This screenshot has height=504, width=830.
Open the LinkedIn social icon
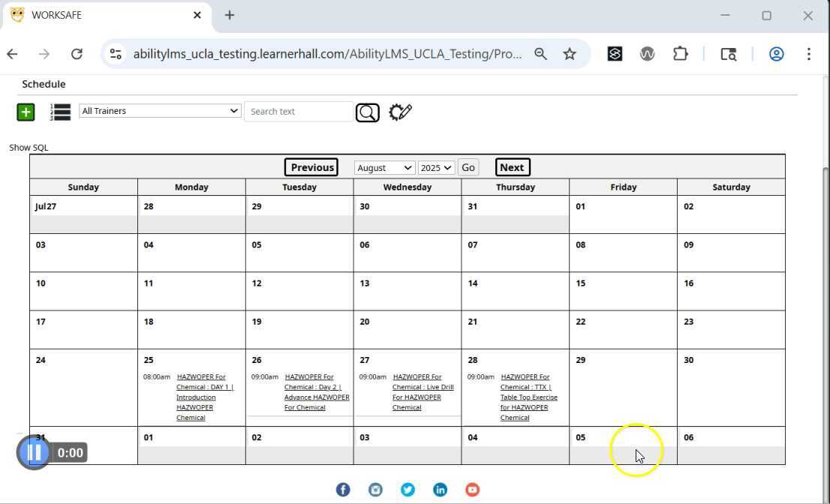pyautogui.click(x=440, y=490)
